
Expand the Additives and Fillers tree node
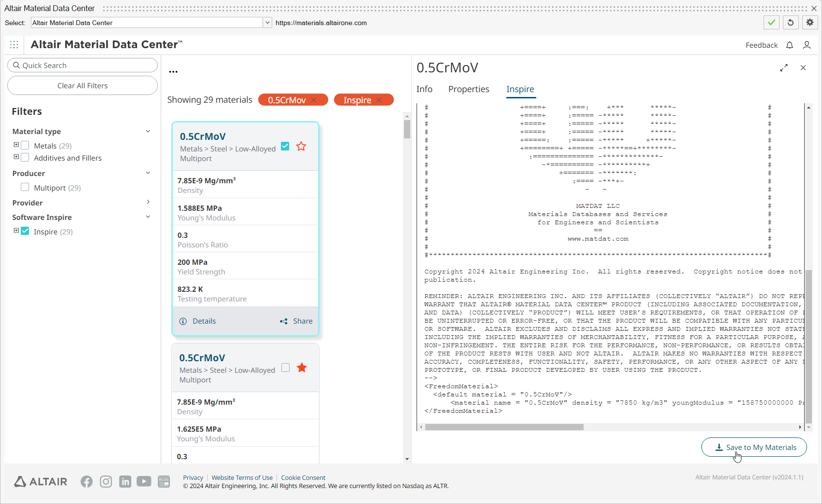tap(16, 157)
